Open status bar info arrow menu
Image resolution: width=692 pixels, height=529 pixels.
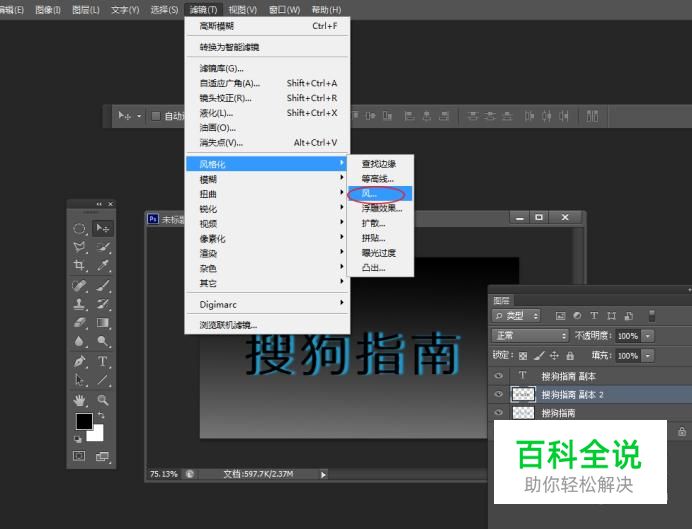point(323,475)
